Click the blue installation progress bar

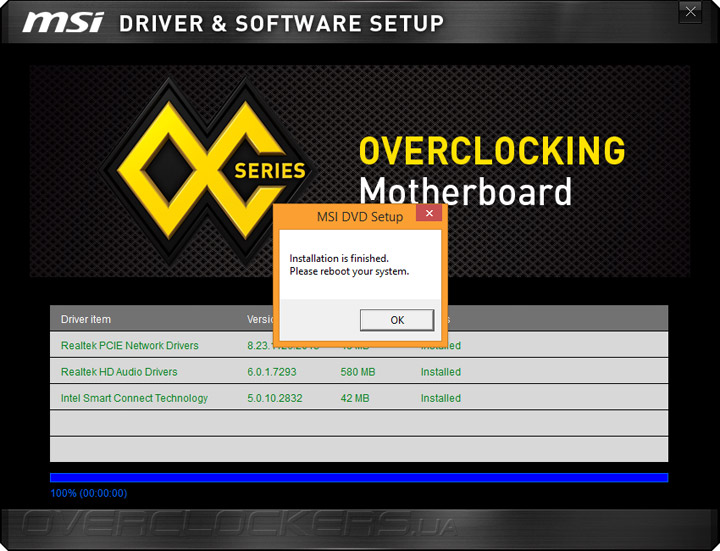(359, 478)
